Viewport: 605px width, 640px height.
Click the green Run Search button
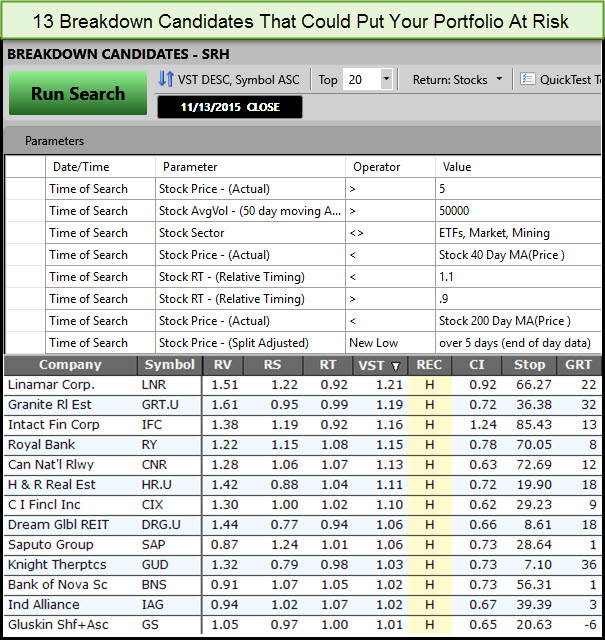pos(78,93)
